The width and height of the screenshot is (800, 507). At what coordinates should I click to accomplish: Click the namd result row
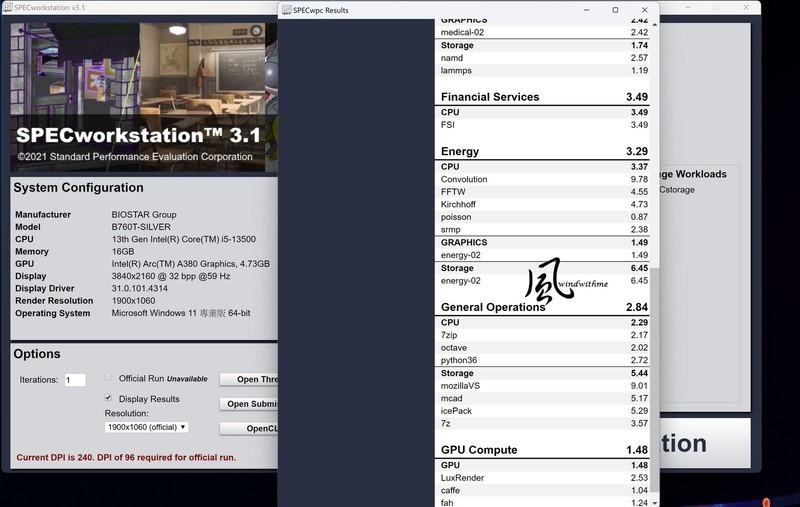[543, 58]
